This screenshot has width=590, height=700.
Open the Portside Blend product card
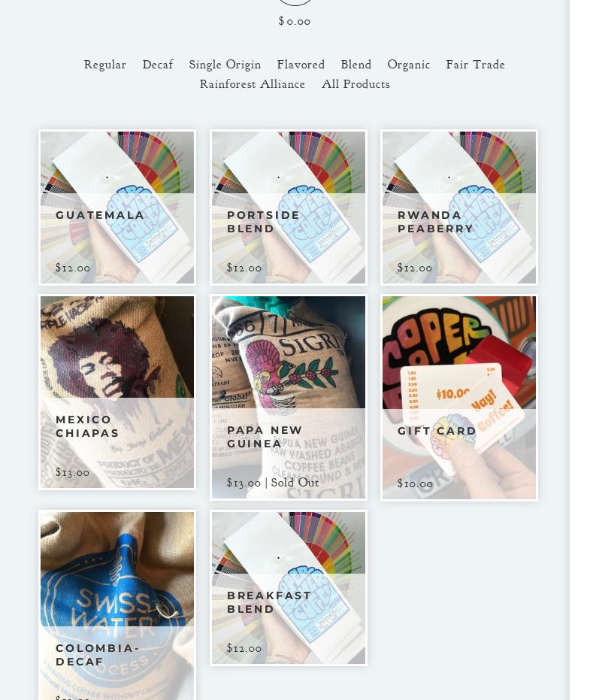pos(289,208)
